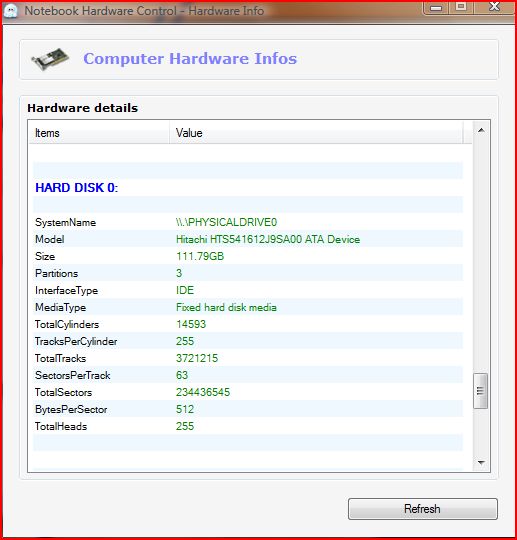Click the app icon in the title bar

click(x=11, y=10)
